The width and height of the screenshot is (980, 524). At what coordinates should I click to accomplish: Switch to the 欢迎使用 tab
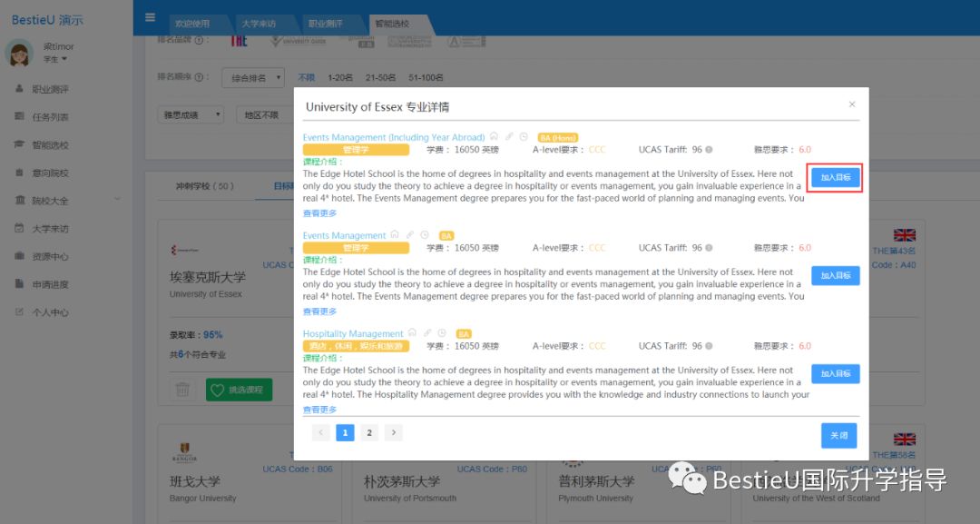[x=191, y=24]
